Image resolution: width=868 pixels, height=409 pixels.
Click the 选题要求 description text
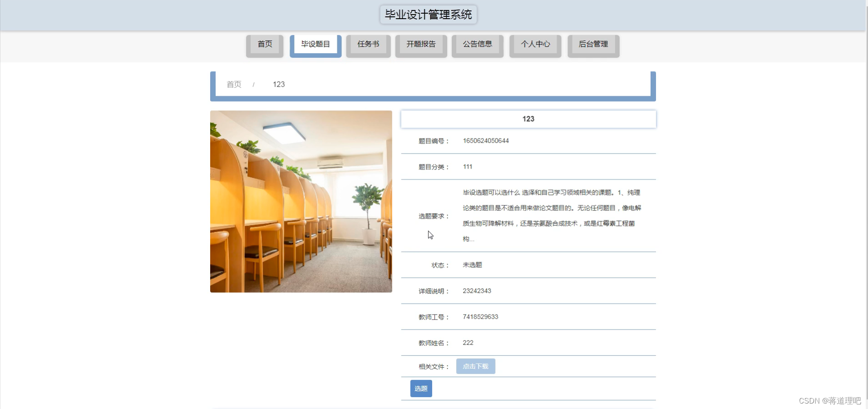[550, 215]
